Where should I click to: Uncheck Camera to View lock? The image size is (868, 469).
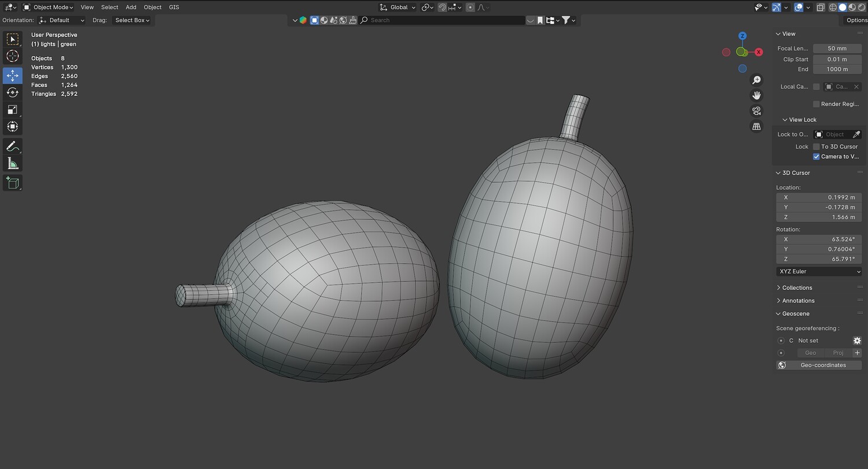click(x=816, y=157)
